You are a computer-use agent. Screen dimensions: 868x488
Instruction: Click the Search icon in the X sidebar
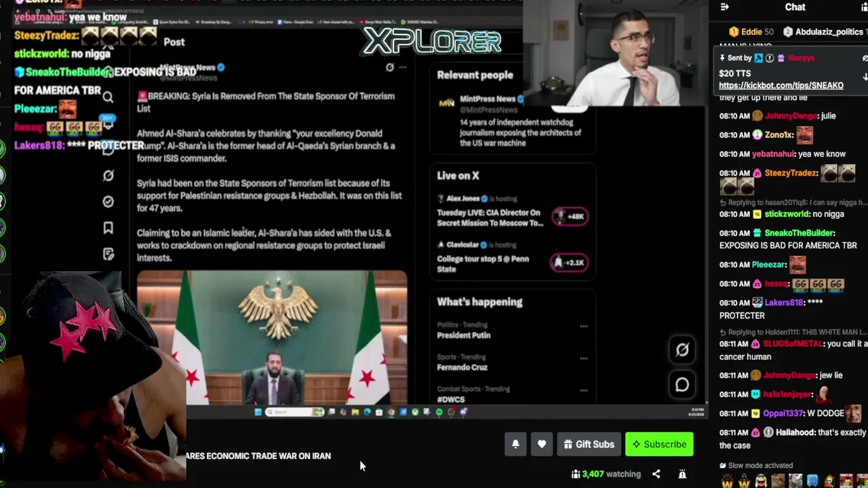pyautogui.click(x=108, y=98)
